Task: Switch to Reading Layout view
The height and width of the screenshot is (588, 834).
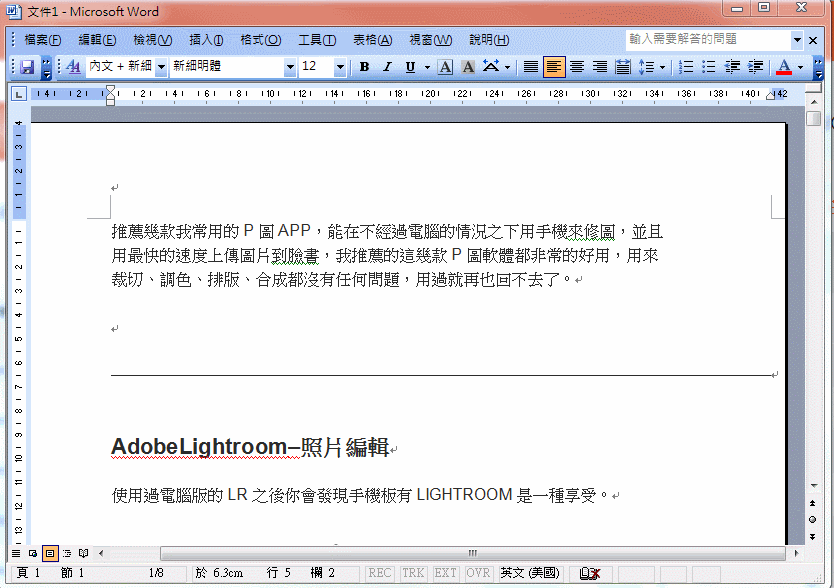Action: 84,553
